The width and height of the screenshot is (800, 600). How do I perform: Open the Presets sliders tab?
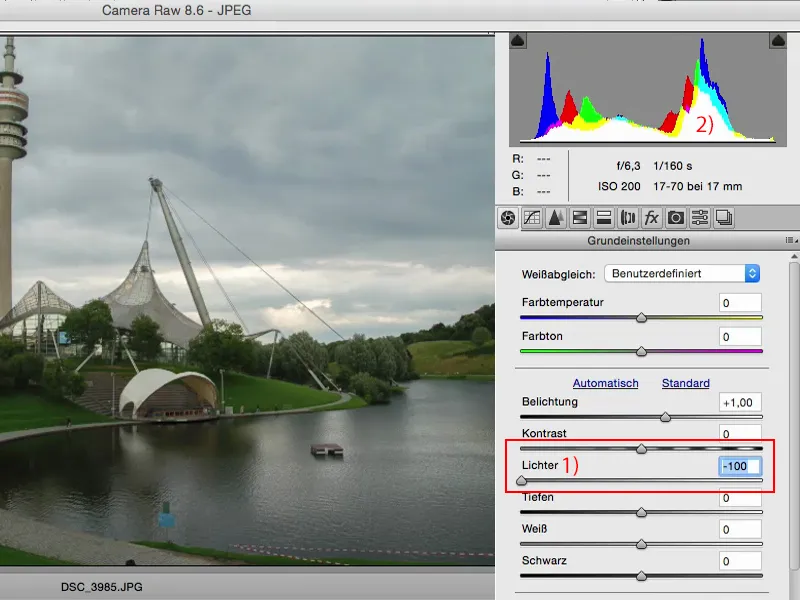coord(699,218)
